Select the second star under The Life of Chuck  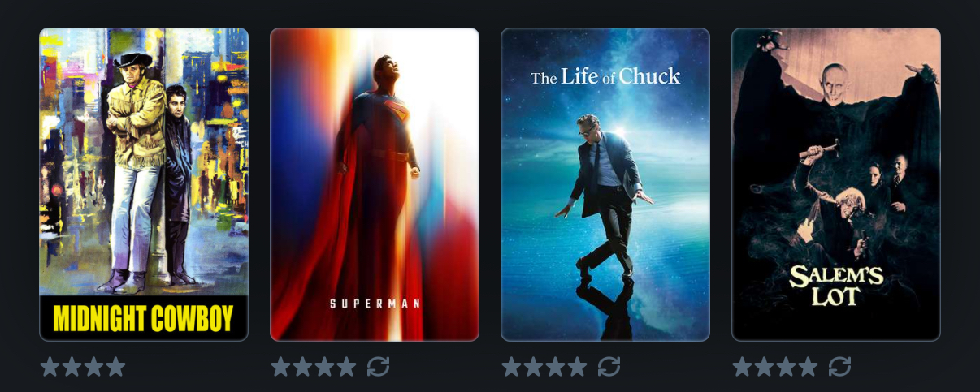pyautogui.click(x=533, y=367)
